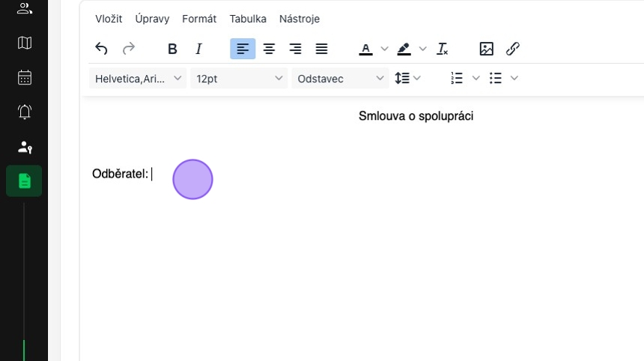Insert a numbered list
644x361 pixels.
(x=457, y=78)
